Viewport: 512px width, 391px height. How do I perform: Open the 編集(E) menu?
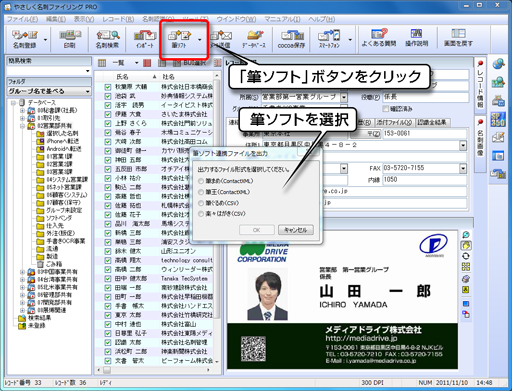(56, 19)
